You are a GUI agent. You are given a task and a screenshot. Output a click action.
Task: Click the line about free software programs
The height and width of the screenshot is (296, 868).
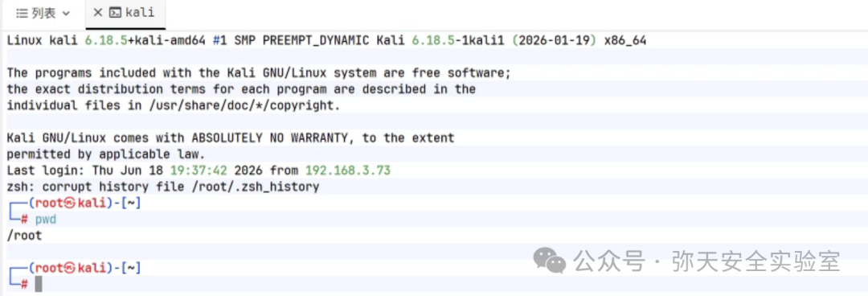click(259, 73)
